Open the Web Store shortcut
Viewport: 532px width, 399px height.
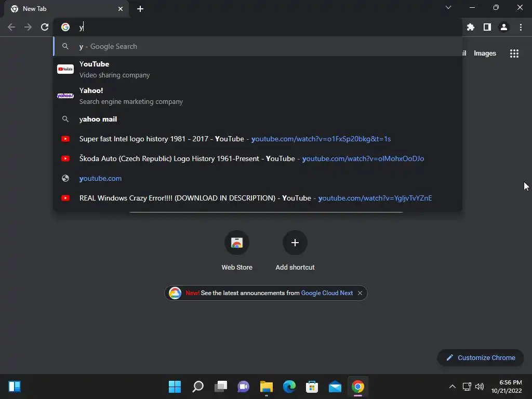click(x=237, y=251)
